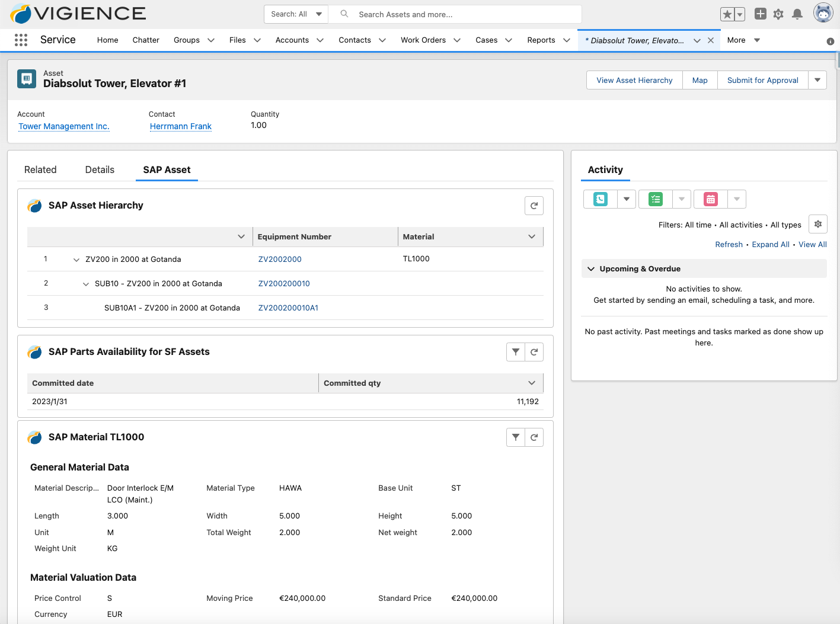Click the Favorites star icon
The height and width of the screenshot is (624, 840).
(727, 14)
